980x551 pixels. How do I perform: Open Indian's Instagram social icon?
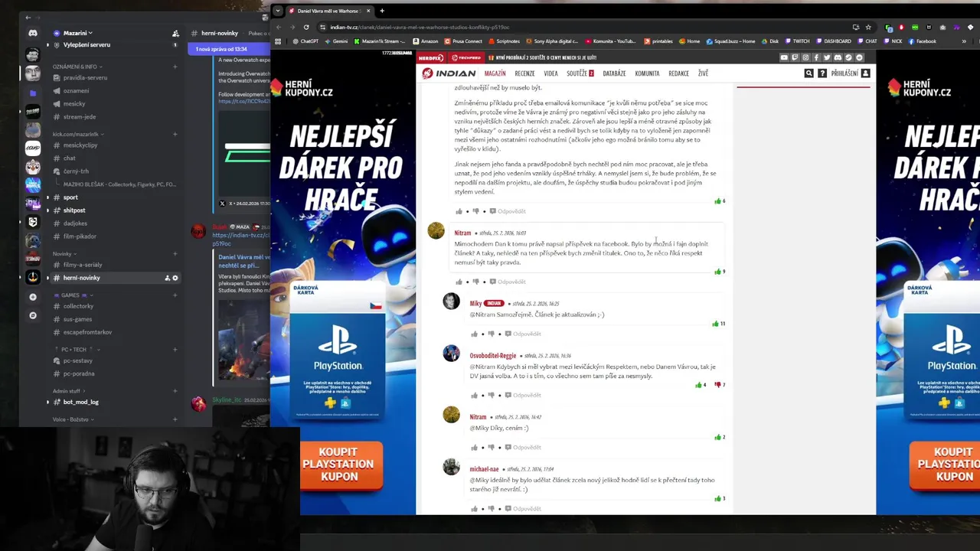click(x=805, y=57)
